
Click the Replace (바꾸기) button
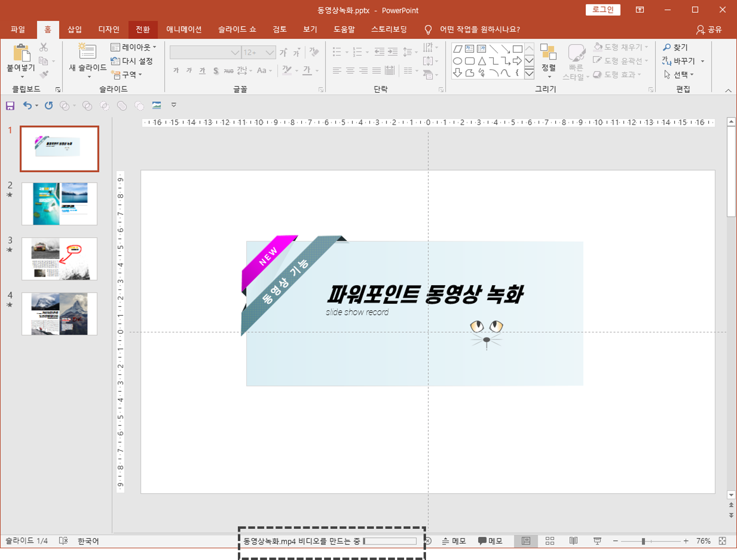[679, 61]
